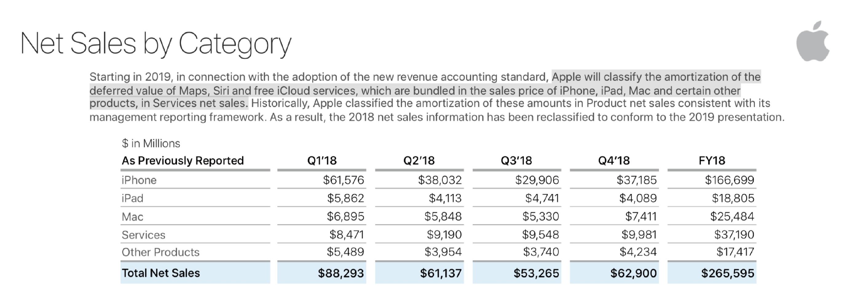Click the Q3'18 column header
The image size is (868, 295).
[516, 160]
